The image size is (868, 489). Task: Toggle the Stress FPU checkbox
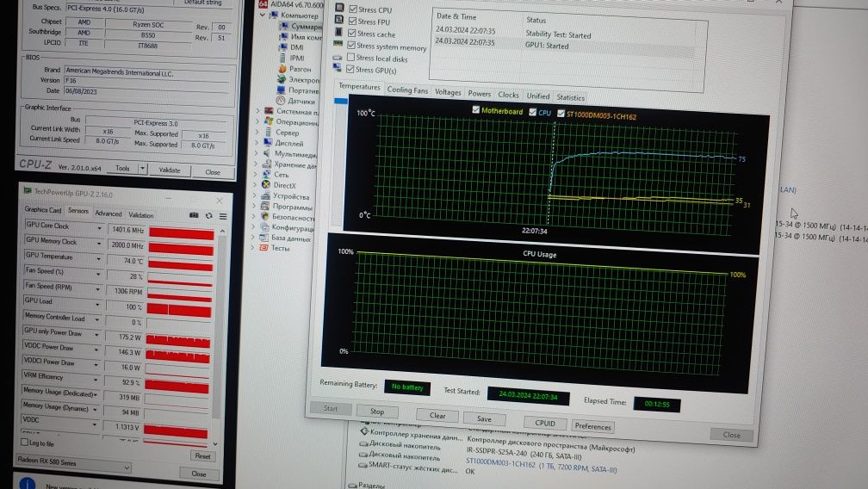(352, 21)
